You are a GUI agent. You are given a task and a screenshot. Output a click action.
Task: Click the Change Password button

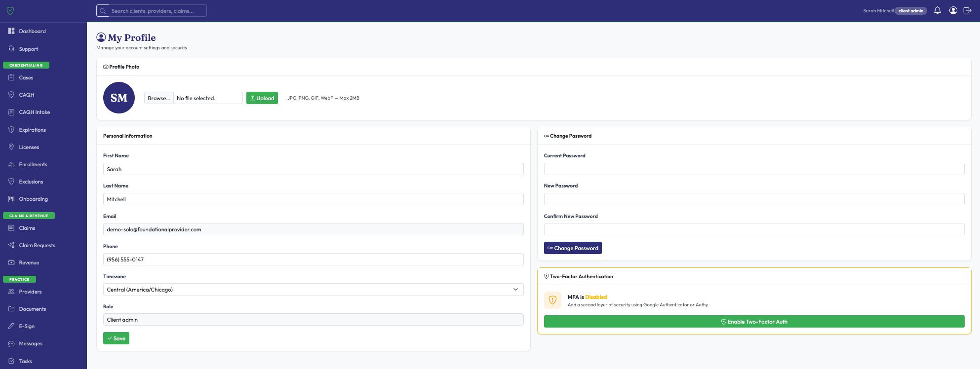tap(573, 248)
